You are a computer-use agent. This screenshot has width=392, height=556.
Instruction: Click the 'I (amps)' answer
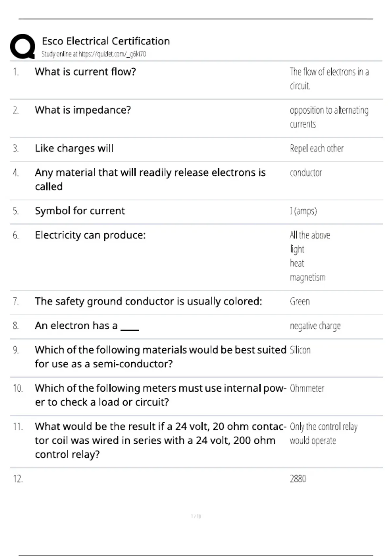tap(303, 211)
